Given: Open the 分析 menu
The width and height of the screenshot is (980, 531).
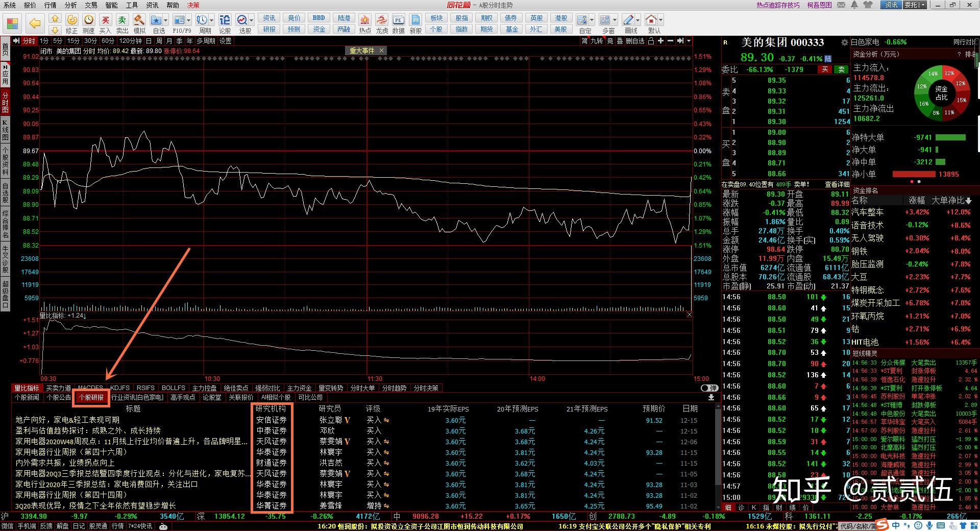Looking at the screenshot, I should point(70,5).
